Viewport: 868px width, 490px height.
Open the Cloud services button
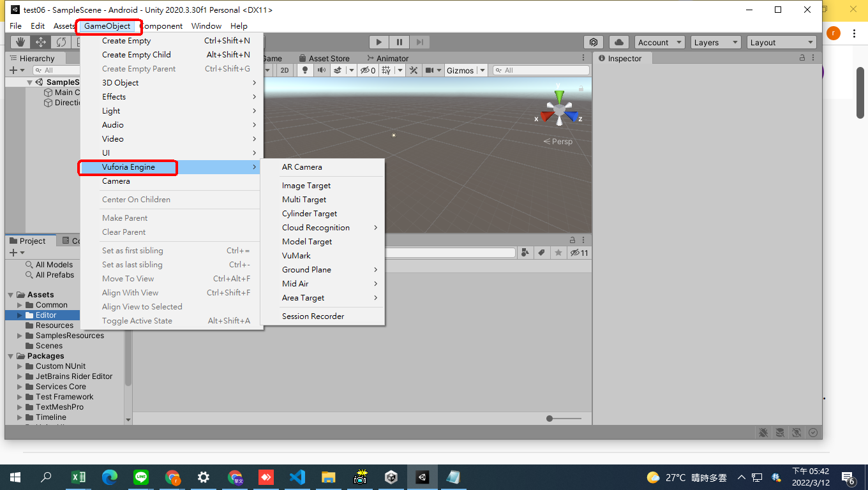pyautogui.click(x=619, y=42)
